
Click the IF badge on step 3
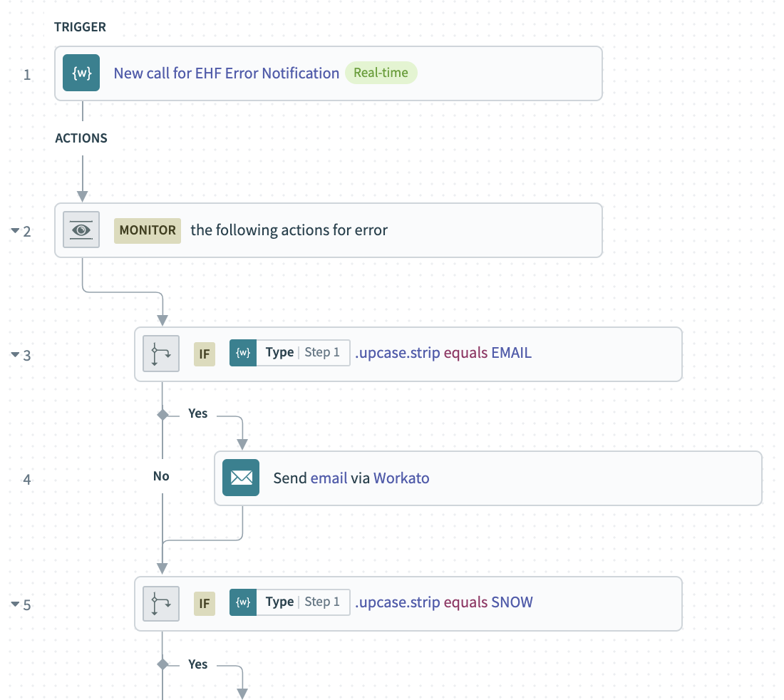[205, 354]
